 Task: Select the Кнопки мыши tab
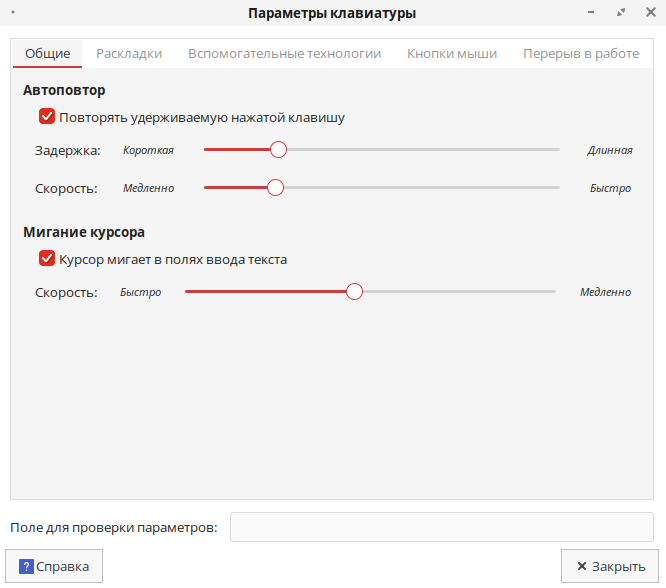click(x=452, y=54)
